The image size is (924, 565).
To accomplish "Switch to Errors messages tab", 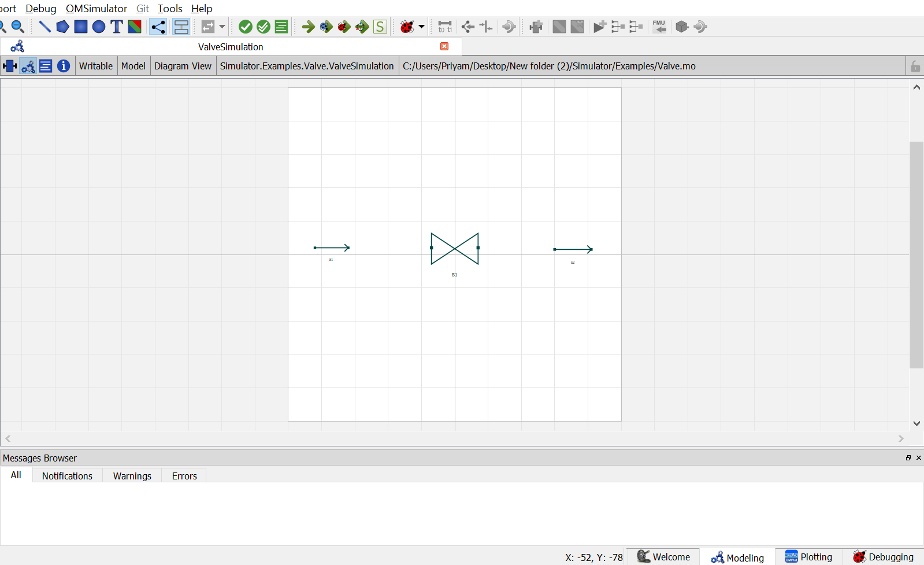I will pos(184,476).
